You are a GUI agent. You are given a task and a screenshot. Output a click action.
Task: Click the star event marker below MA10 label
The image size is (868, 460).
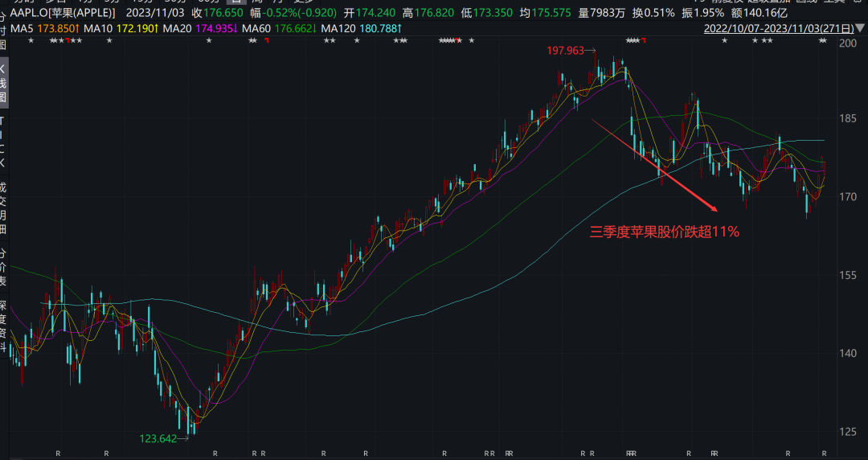point(109,40)
